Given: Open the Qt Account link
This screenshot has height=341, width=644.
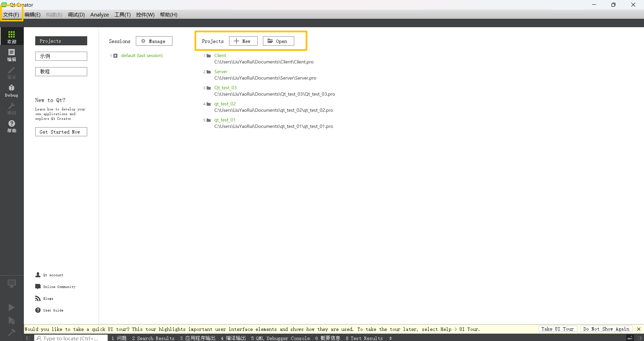Looking at the screenshot, I should pyautogui.click(x=53, y=275).
